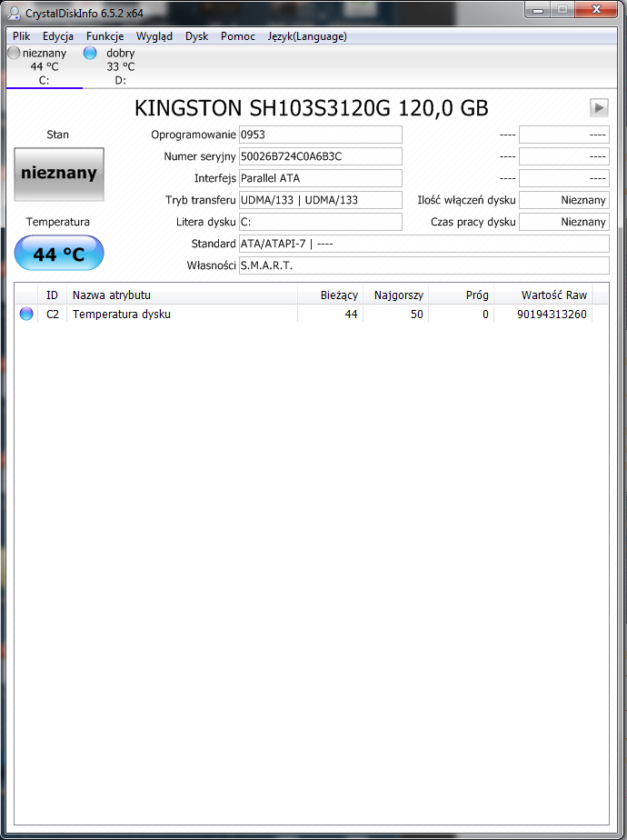The height and width of the screenshot is (840, 627).
Task: Click the Nazwa atrybutu column header
Action: (x=182, y=295)
